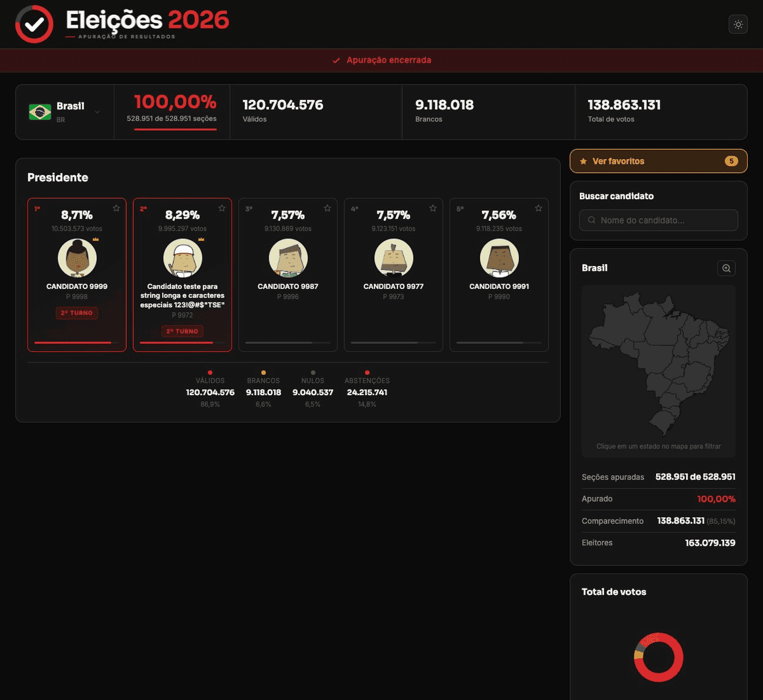Toggle the light/dark theme sun icon
The width and height of the screenshot is (763, 700).
738,25
